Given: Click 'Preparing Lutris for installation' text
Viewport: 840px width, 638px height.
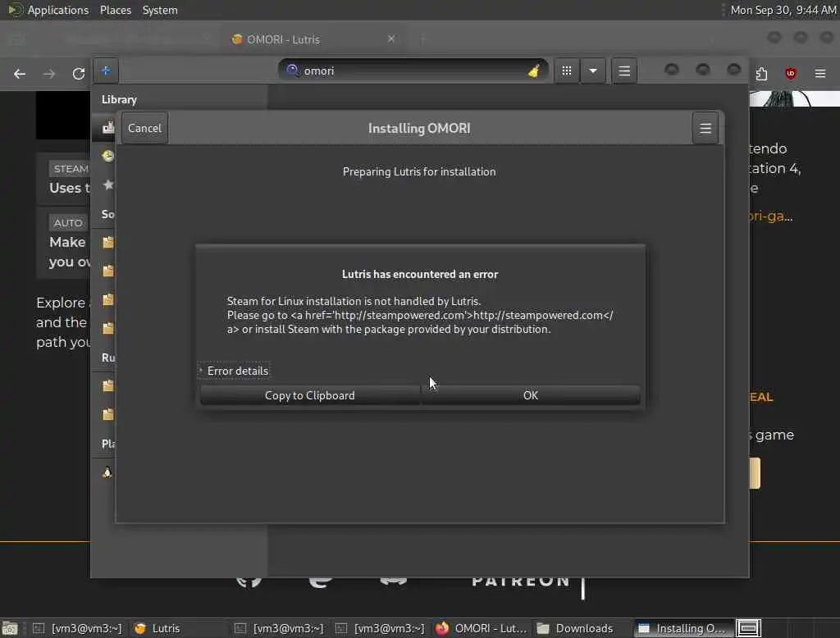Looking at the screenshot, I should [419, 172].
